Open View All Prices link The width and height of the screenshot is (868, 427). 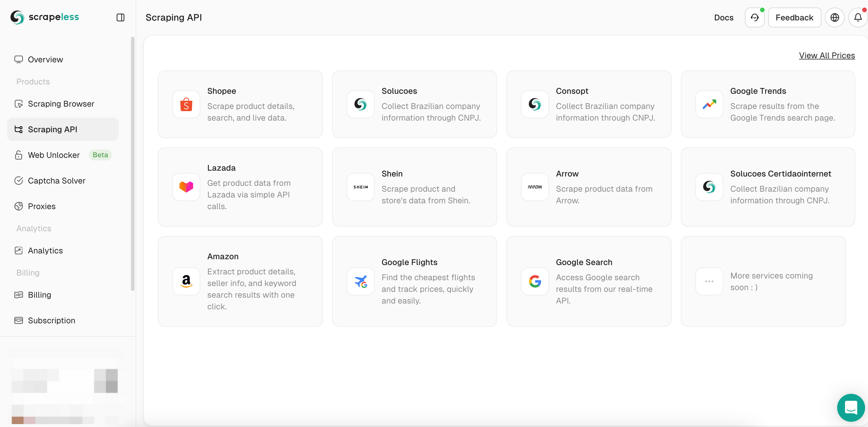tap(827, 55)
